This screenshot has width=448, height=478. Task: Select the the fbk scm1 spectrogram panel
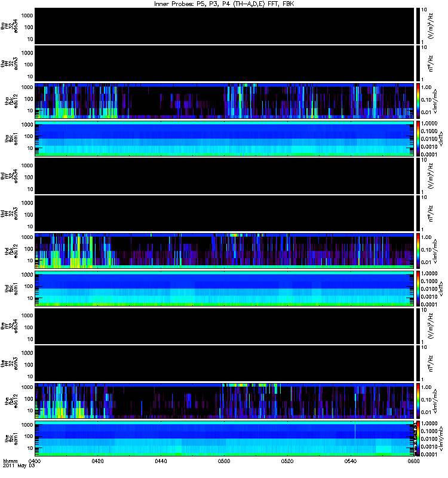(225, 439)
